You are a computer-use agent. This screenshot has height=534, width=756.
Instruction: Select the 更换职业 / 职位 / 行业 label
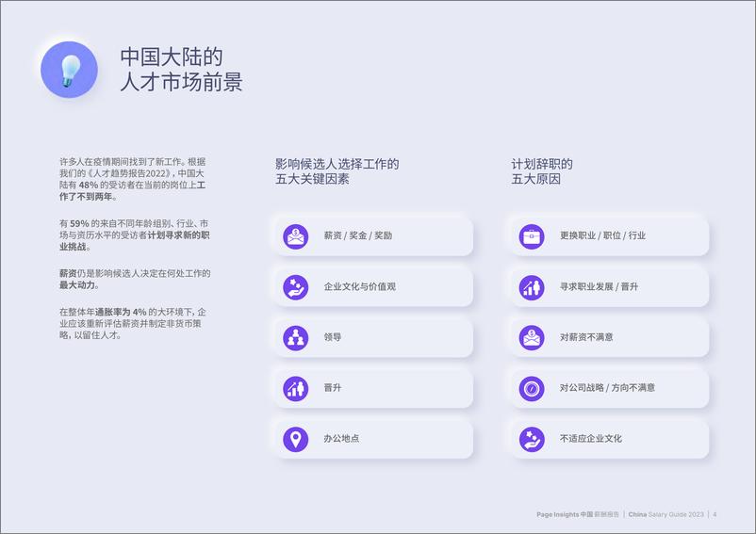pos(602,235)
